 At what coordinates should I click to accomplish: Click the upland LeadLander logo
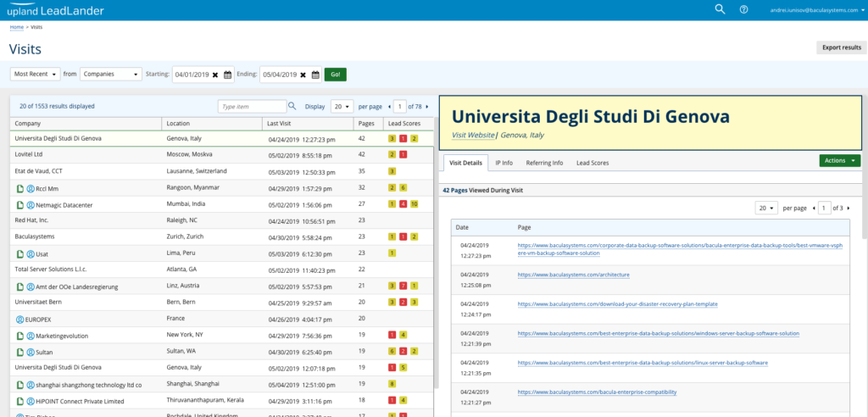[x=55, y=10]
